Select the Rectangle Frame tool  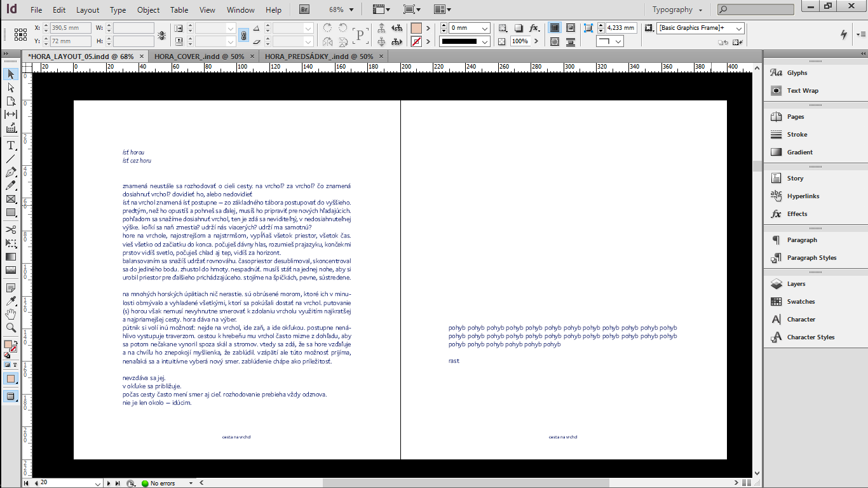(11, 199)
